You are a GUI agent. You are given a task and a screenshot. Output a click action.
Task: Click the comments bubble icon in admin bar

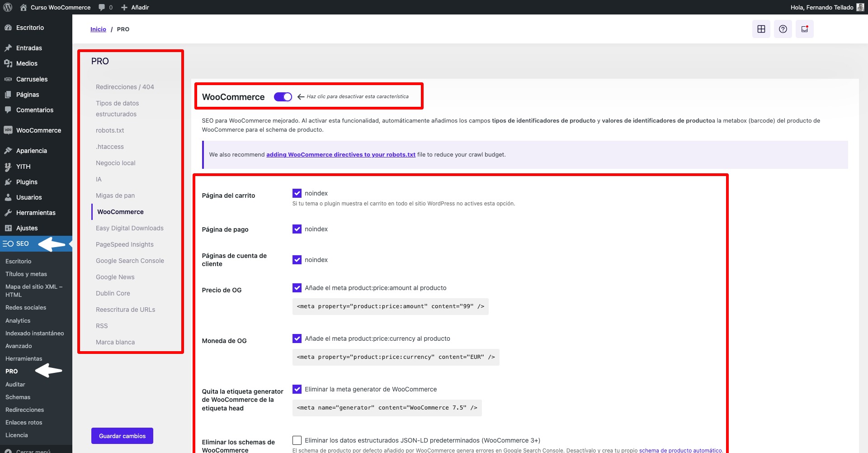point(101,7)
